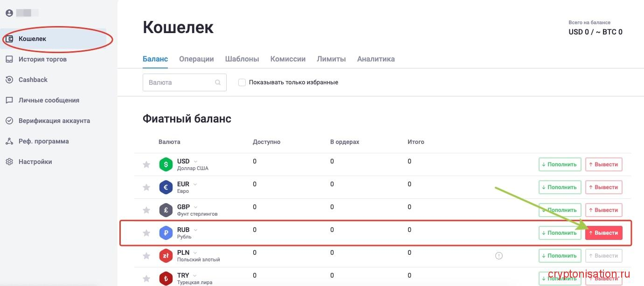Open Настройки using the gear icon
This screenshot has height=286, width=644.
(x=8, y=162)
